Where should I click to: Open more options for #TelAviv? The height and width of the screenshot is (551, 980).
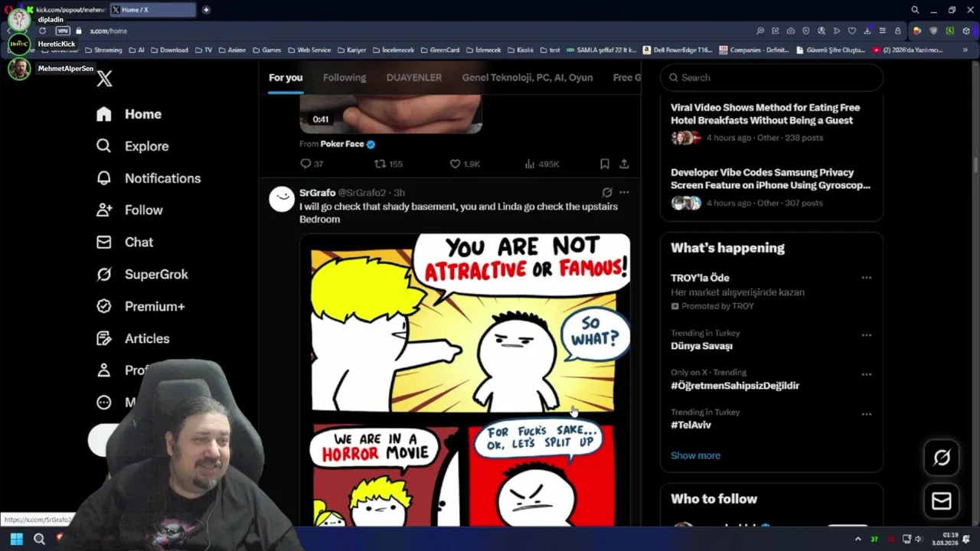[x=867, y=414]
